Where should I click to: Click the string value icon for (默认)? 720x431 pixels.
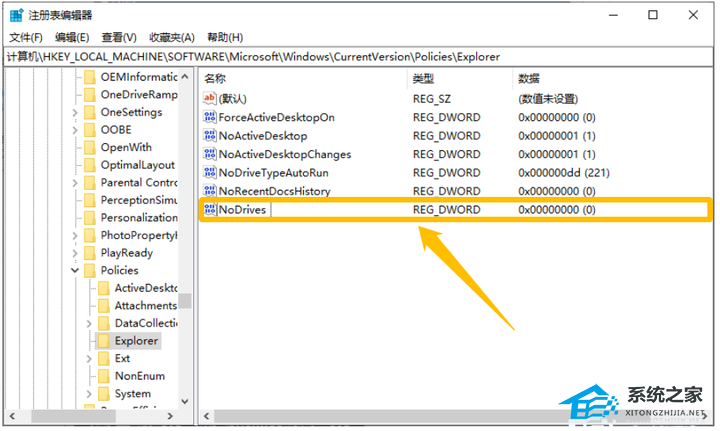click(210, 99)
